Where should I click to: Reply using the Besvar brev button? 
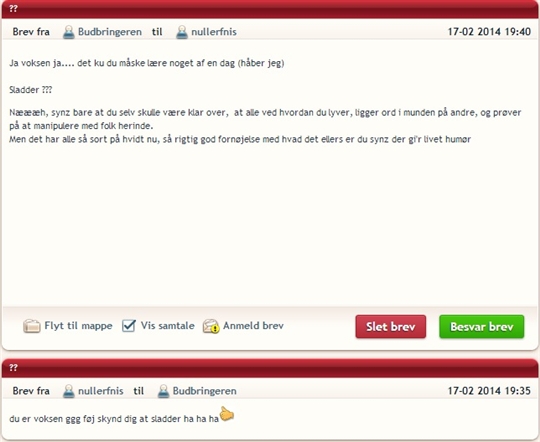(x=481, y=326)
